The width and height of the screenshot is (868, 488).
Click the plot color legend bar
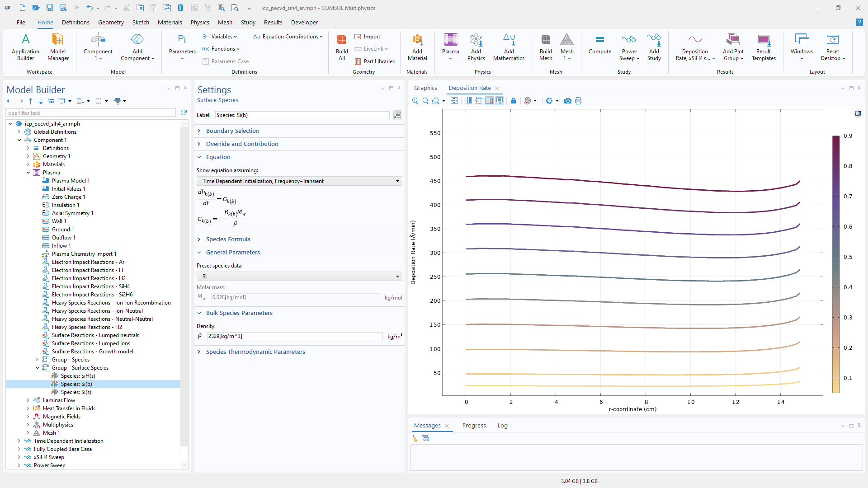[x=836, y=264]
